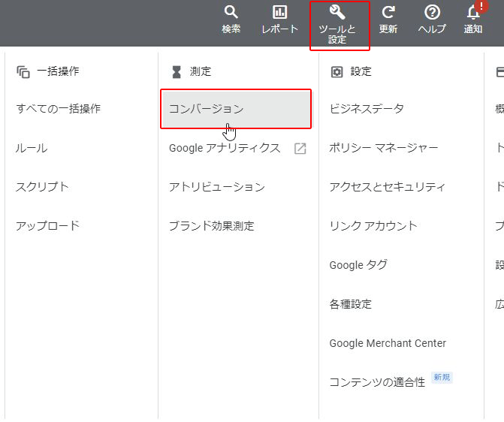The width and height of the screenshot is (504, 422).
Task: Click the external link icon beside Google アナリティクス
Action: click(300, 149)
